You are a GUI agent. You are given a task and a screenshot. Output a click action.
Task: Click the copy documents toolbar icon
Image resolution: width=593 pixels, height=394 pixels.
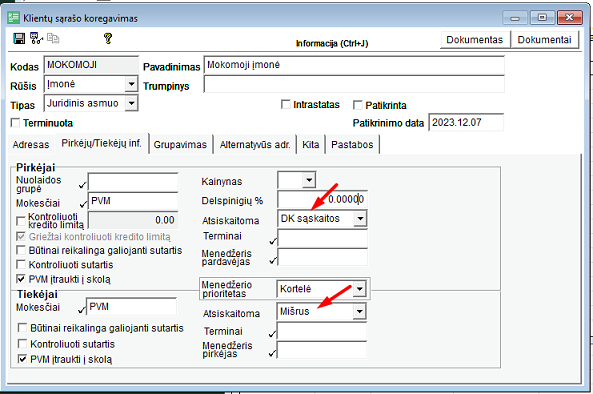click(53, 38)
